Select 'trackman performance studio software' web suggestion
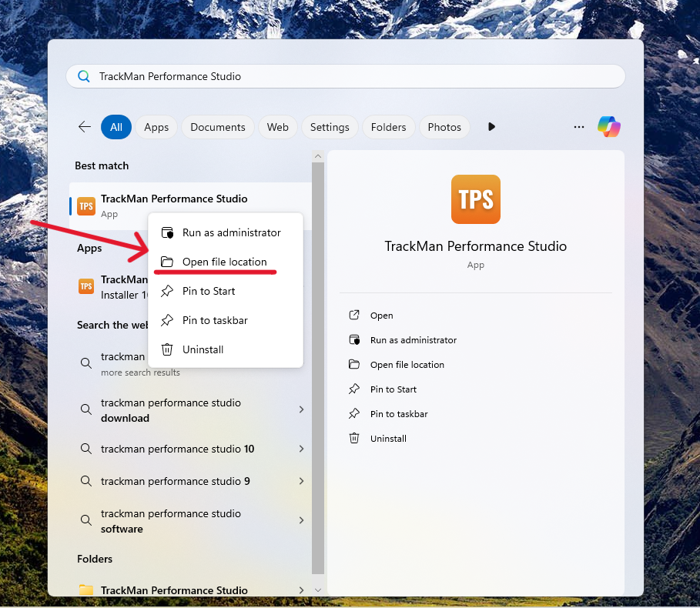700x608 pixels. [x=190, y=520]
